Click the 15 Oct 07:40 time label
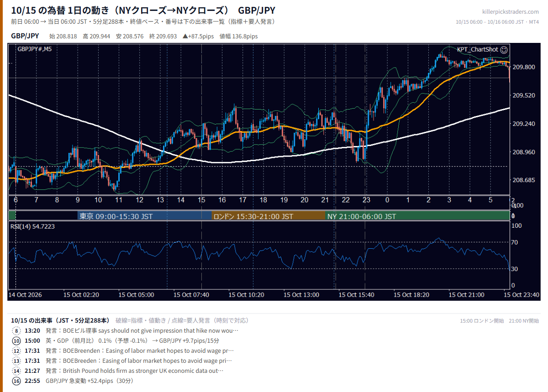This screenshot has width=548, height=392. (191, 295)
